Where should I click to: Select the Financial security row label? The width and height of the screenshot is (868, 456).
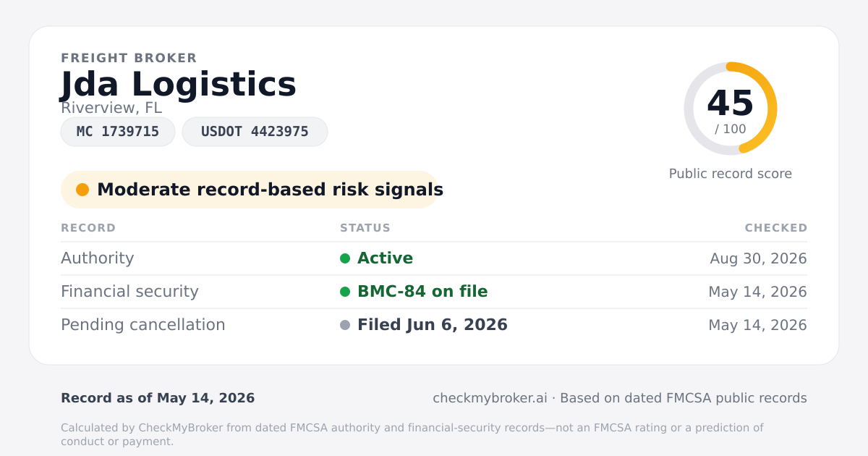point(129,292)
